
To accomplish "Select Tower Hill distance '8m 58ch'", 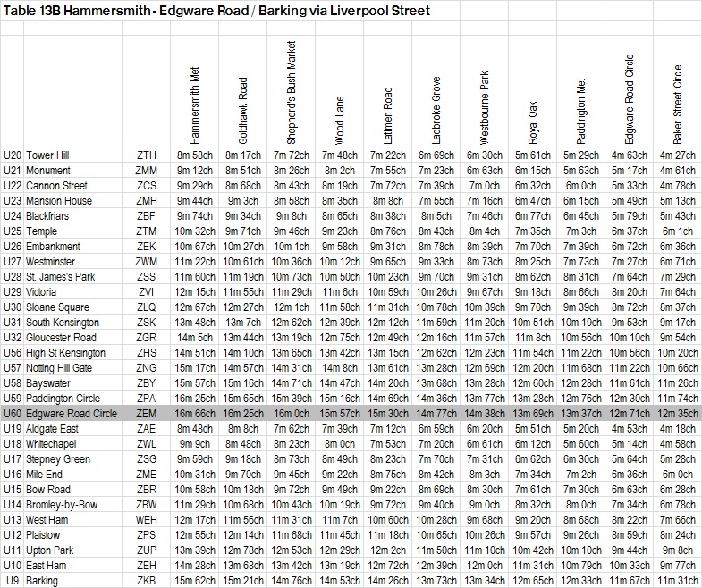I will [194, 155].
